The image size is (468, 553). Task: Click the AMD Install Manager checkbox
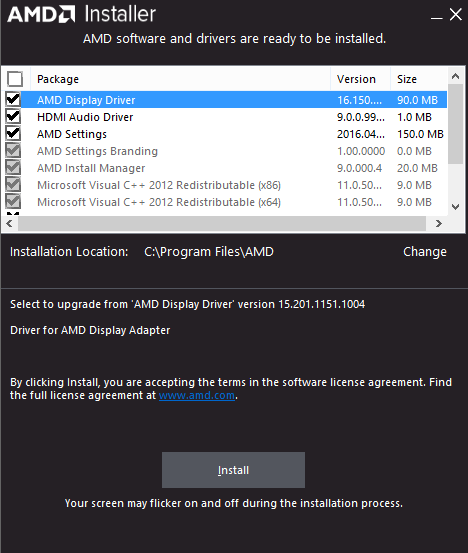point(13,168)
